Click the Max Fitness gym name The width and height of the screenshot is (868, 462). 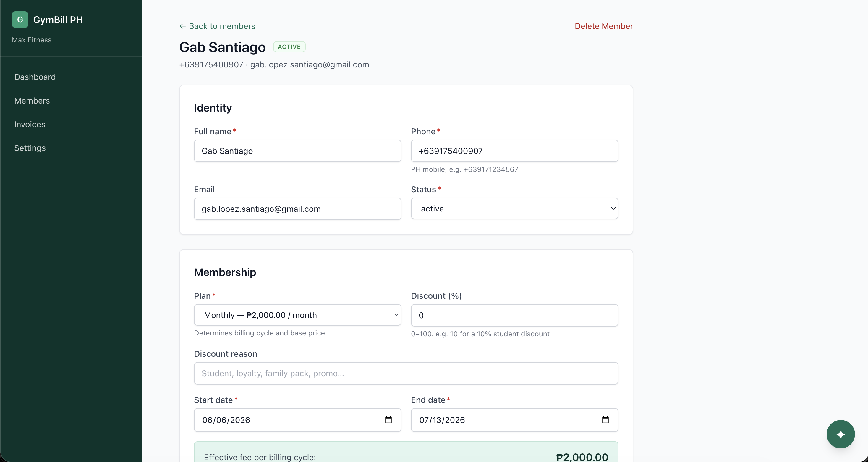coord(32,40)
